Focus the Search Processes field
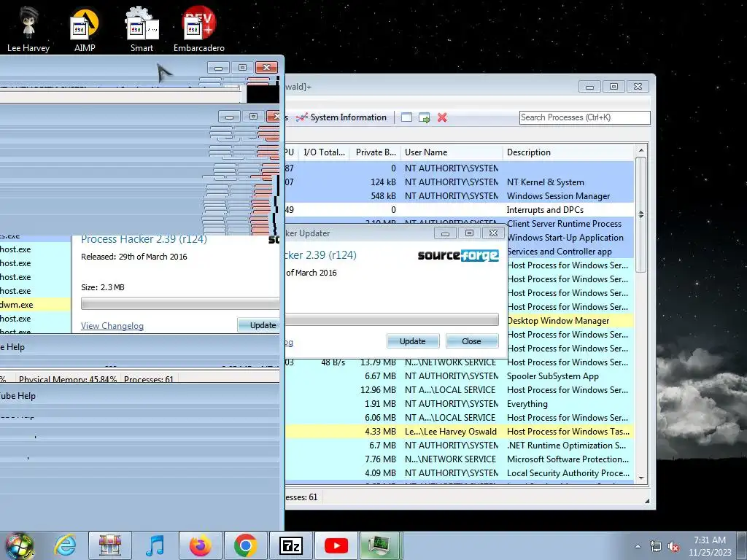Screen dimensions: 747x560 [584, 117]
